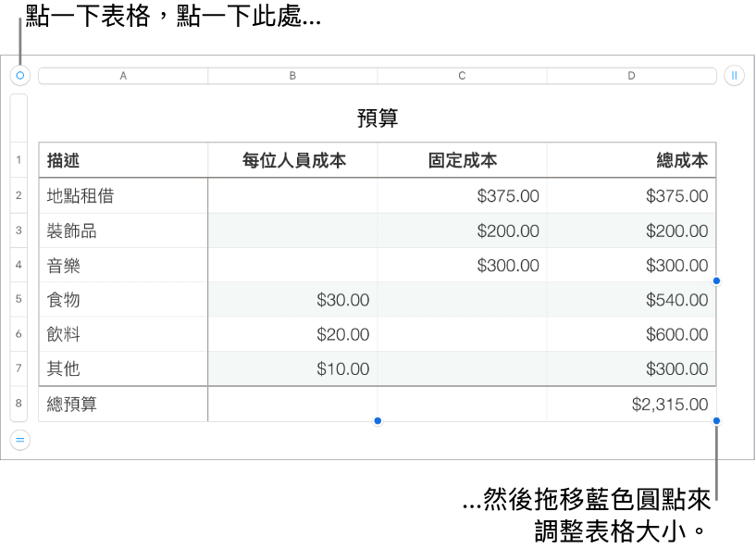Image resolution: width=756 pixels, height=549 pixels.
Task: Select row 6 header
Action: (x=19, y=334)
